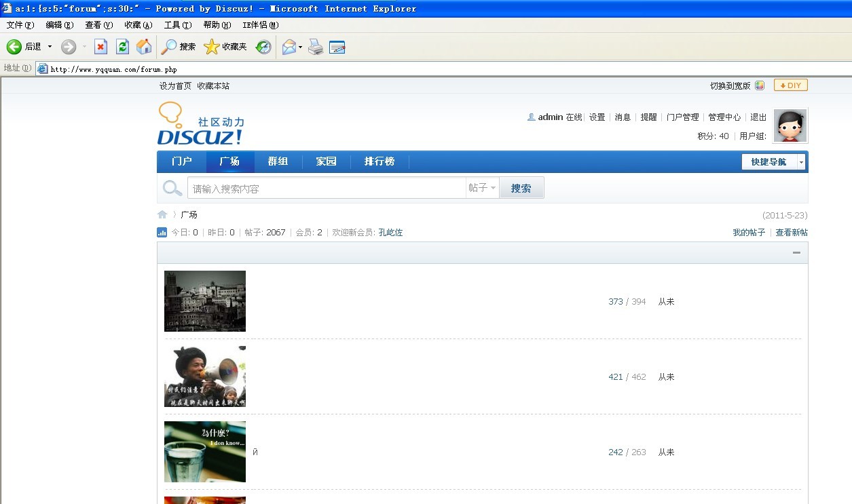Click the admin username link
This screenshot has width=852, height=504.
coord(551,117)
